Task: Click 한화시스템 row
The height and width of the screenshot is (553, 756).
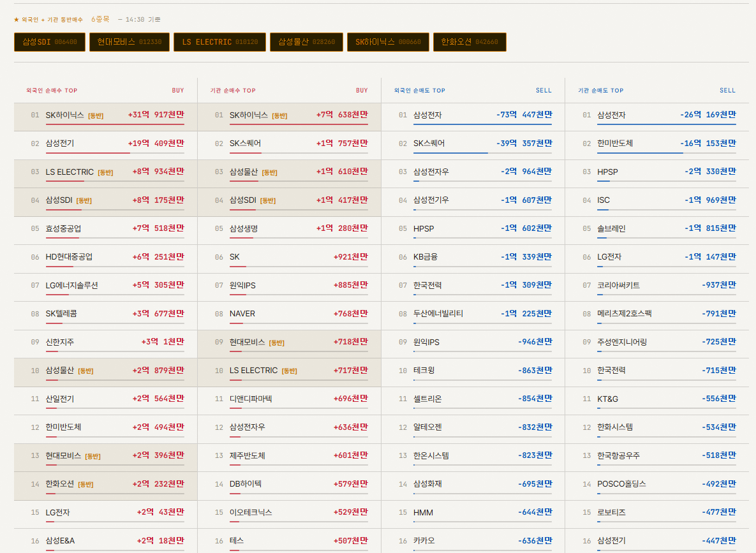Action: pos(657,429)
